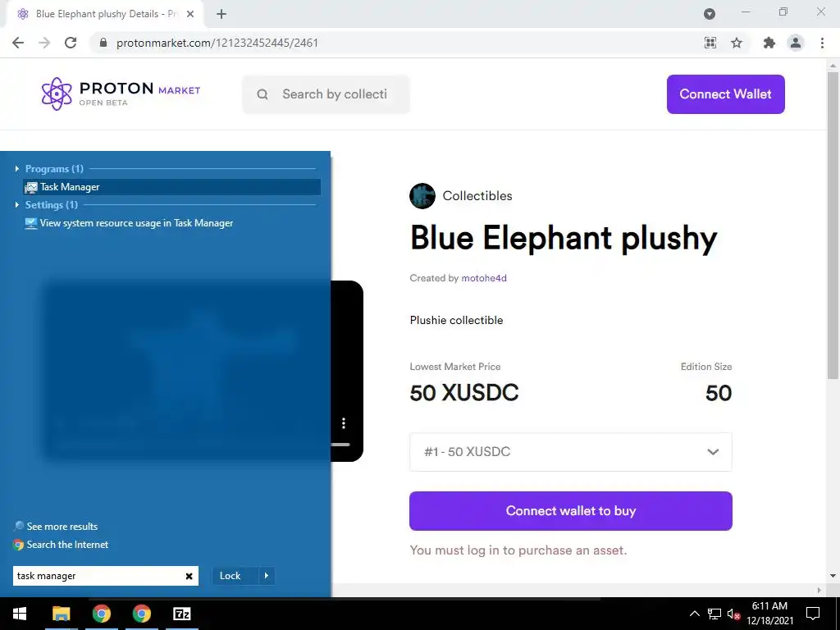Click the Proton Market atom logo
This screenshot has width=840, height=630.
pyautogui.click(x=57, y=94)
